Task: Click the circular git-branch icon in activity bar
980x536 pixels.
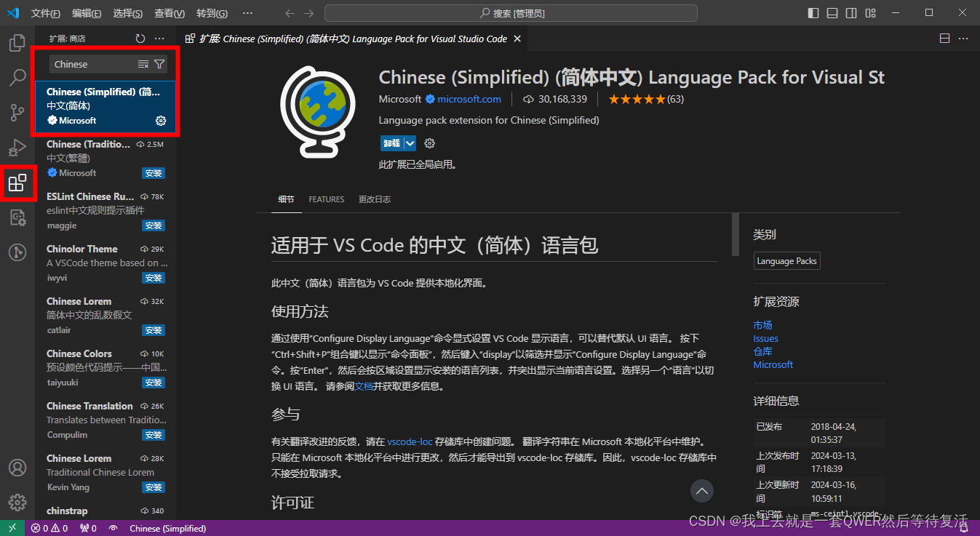Action: (x=17, y=252)
